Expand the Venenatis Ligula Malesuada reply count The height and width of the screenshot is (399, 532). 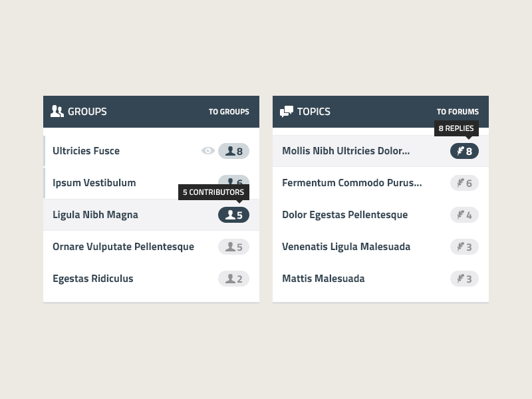(x=464, y=247)
